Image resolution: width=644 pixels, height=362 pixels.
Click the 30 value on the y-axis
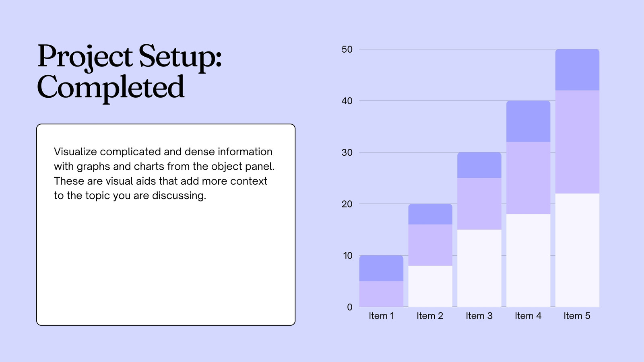(x=347, y=152)
